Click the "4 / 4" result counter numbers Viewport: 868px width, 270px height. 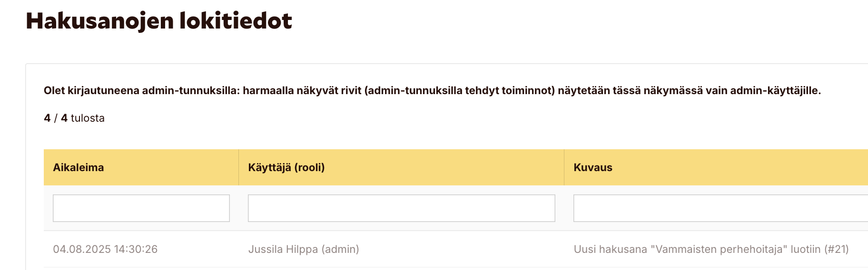tap(56, 118)
